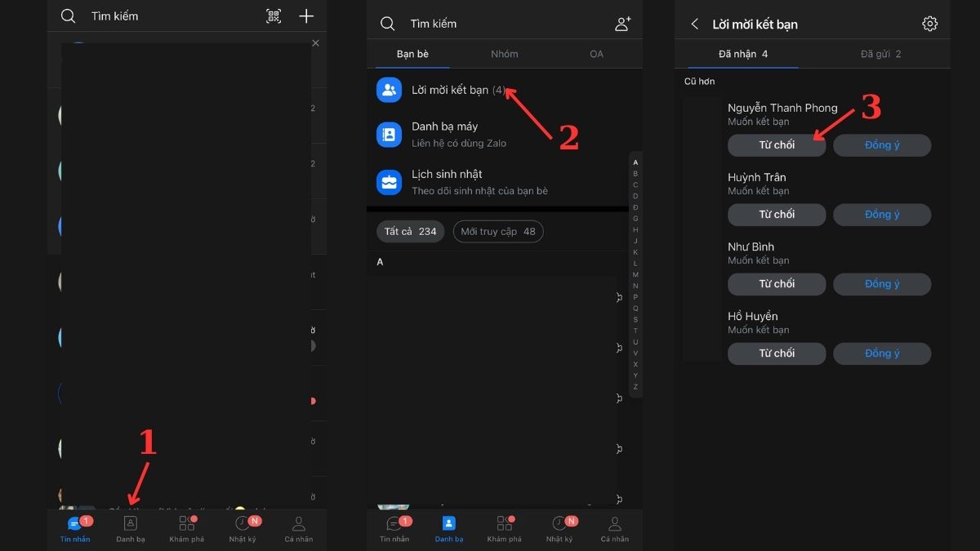Jump to letter Z in alphabet index
The width and height of the screenshot is (980, 551).
[x=635, y=387]
